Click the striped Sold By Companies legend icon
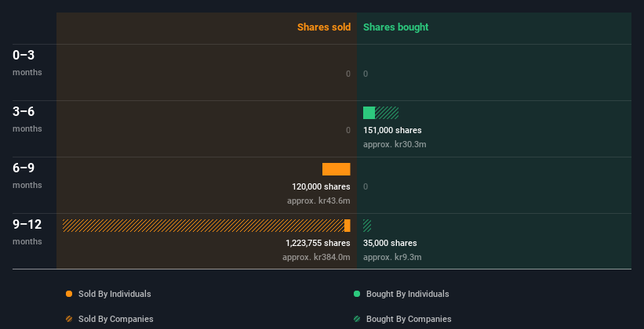 [x=69, y=319]
